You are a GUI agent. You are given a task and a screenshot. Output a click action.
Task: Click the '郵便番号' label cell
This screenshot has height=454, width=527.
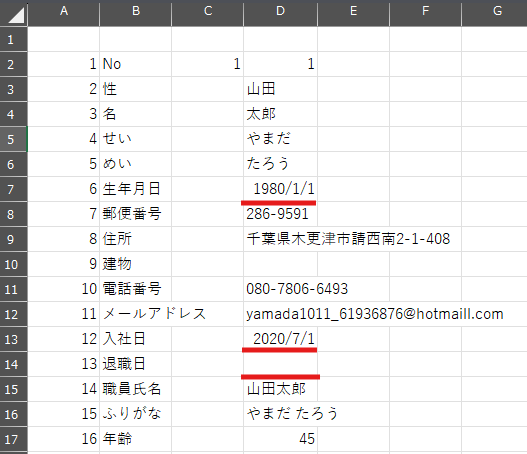pos(136,214)
